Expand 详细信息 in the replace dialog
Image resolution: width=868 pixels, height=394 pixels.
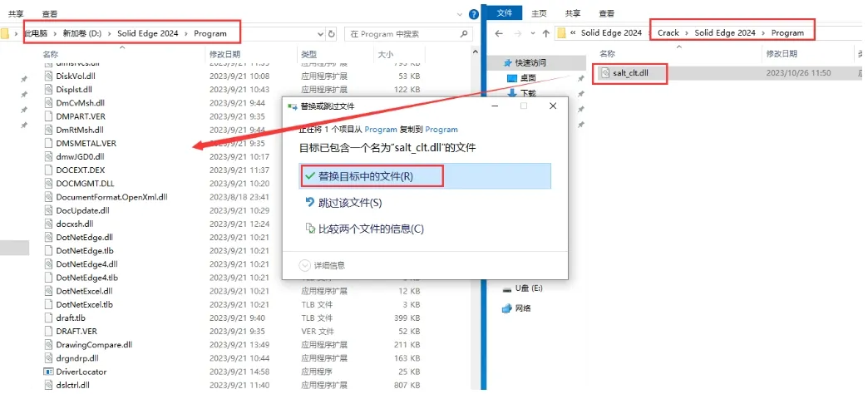[323, 266]
